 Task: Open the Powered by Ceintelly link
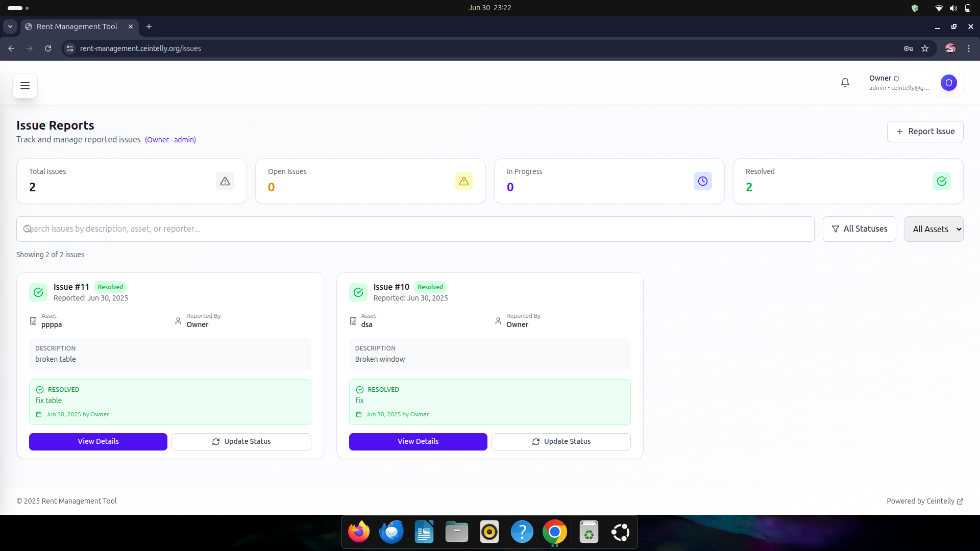924,501
